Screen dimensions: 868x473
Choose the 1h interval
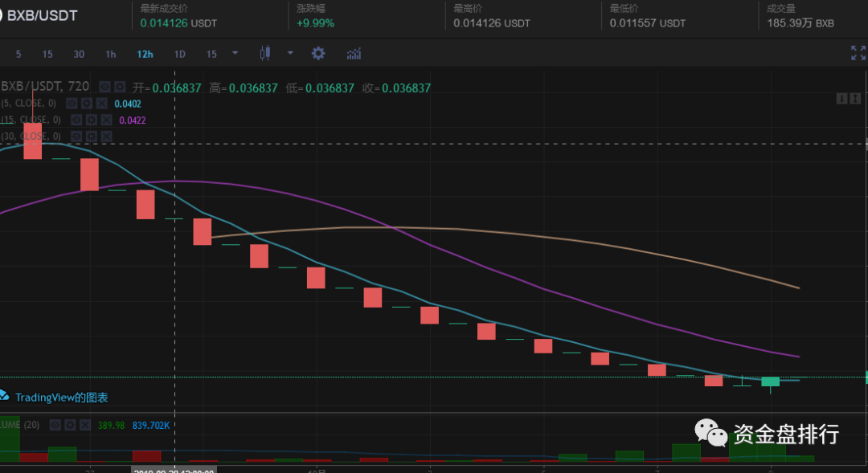click(111, 55)
